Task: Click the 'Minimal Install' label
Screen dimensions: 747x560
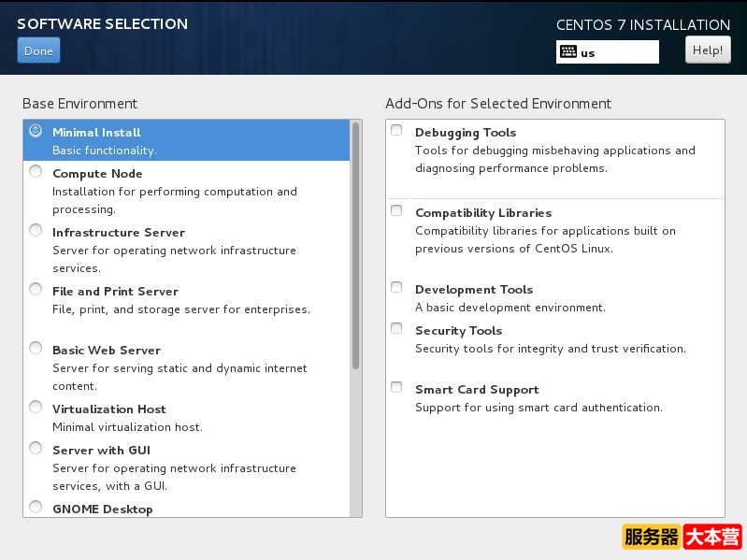Action: [x=96, y=133]
